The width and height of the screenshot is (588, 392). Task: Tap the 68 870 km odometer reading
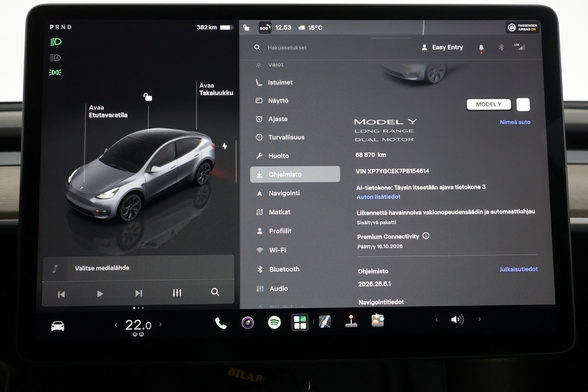(x=371, y=155)
